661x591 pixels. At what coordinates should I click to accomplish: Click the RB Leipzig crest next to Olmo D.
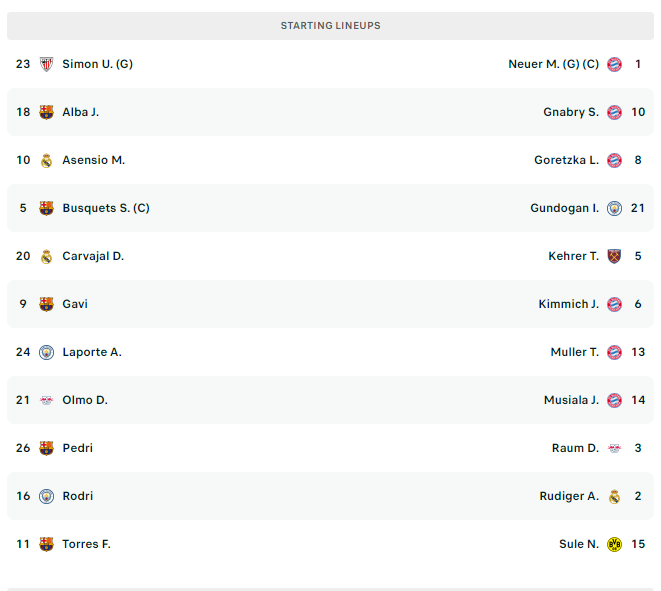pyautogui.click(x=46, y=400)
